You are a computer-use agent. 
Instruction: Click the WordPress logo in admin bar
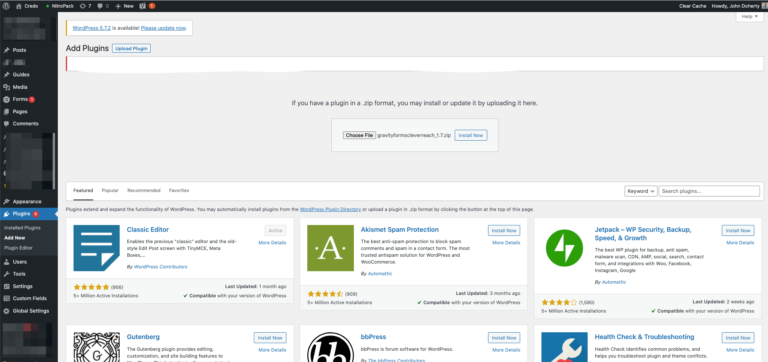tap(6, 6)
